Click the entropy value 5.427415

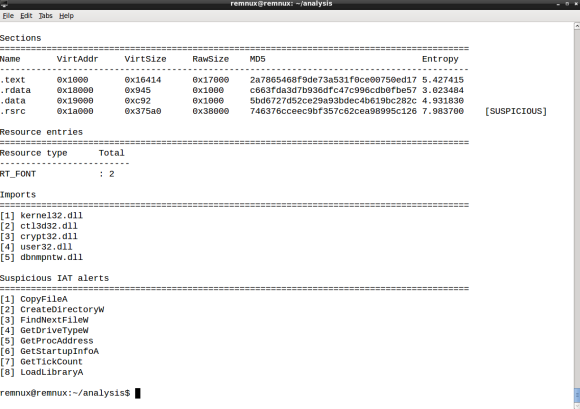443,80
